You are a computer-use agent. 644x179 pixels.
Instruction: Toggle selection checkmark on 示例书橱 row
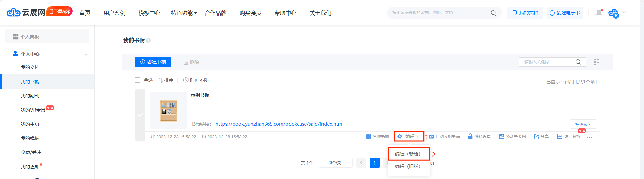coord(140,115)
